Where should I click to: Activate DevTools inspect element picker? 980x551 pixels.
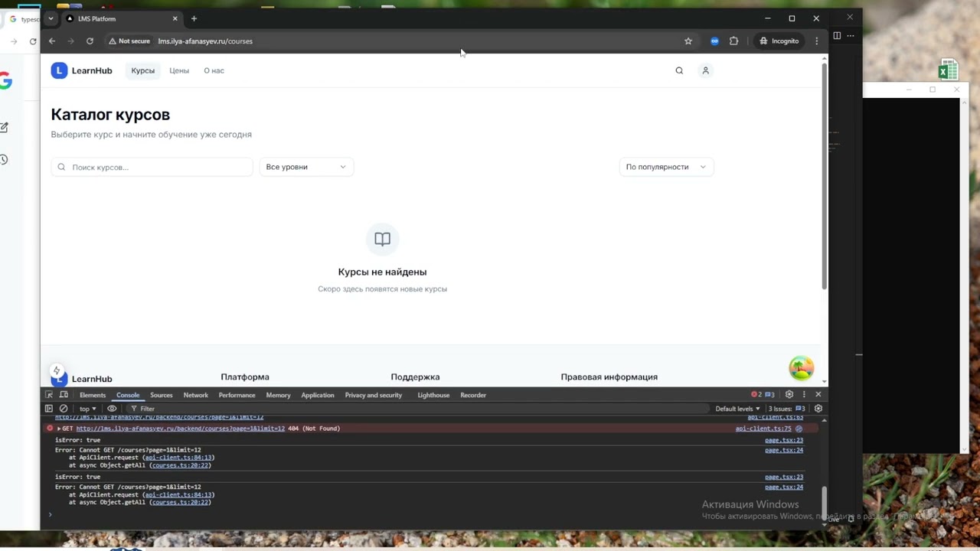pyautogui.click(x=49, y=395)
